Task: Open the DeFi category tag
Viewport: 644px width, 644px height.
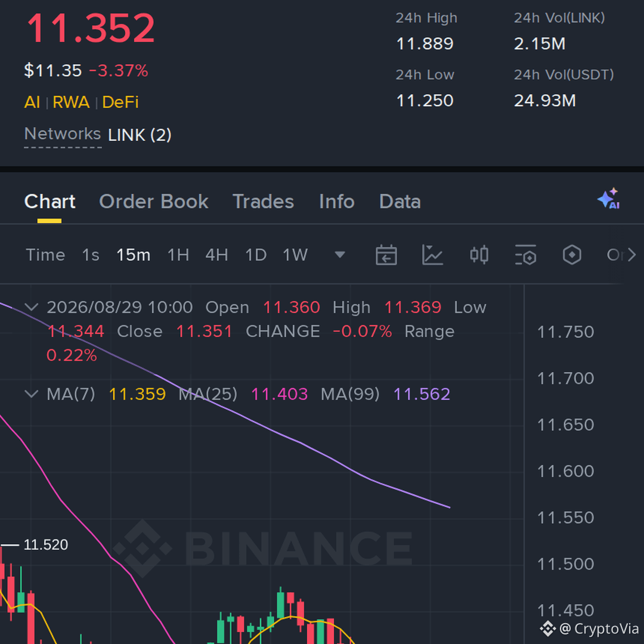Action: pyautogui.click(x=120, y=103)
